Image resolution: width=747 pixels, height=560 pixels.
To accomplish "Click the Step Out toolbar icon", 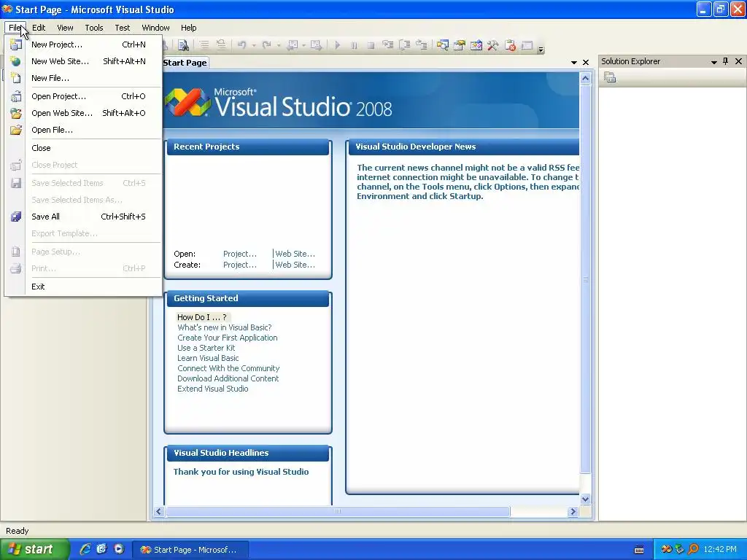I will point(422,45).
